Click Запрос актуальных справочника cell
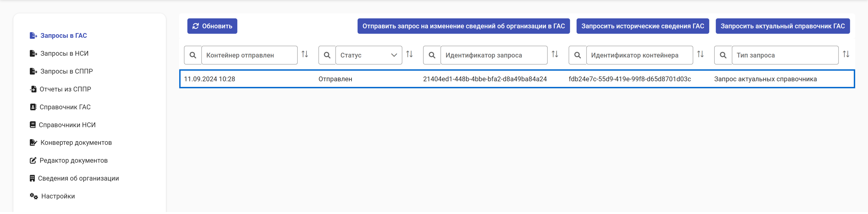This screenshot has height=214, width=868. click(766, 79)
